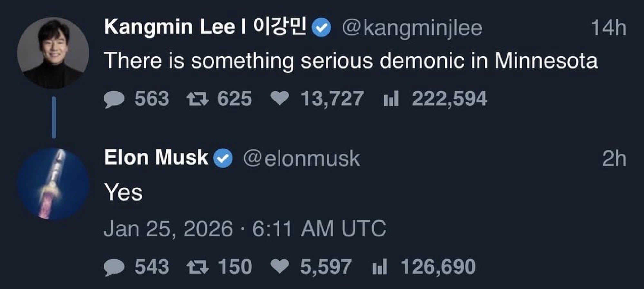Screen dimensions: 644x289
Task: Click Kangmin Lee's verified badge
Action: click(321, 28)
